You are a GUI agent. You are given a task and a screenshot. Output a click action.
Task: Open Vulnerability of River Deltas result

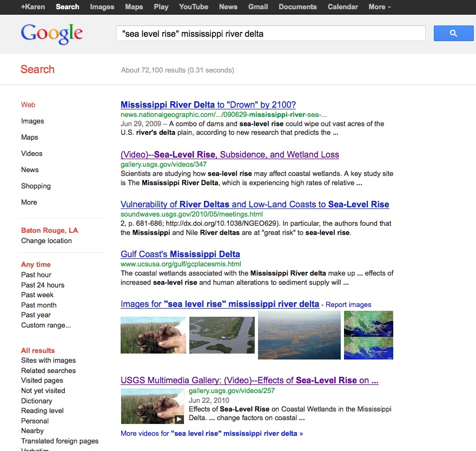255,204
